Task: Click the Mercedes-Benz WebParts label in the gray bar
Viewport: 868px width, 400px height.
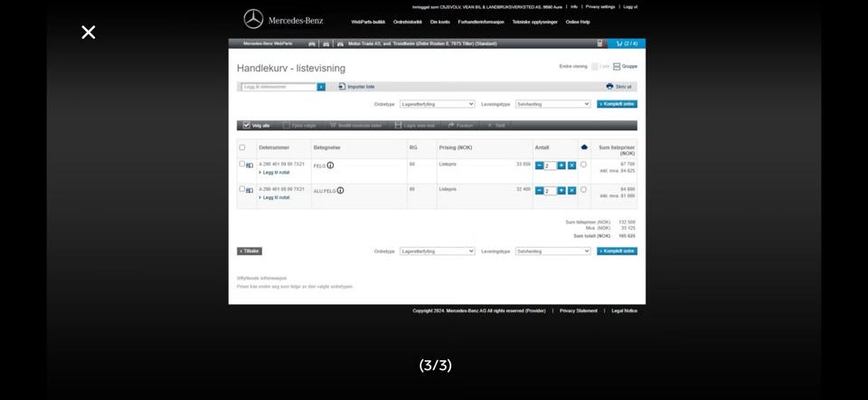Action: [x=268, y=43]
